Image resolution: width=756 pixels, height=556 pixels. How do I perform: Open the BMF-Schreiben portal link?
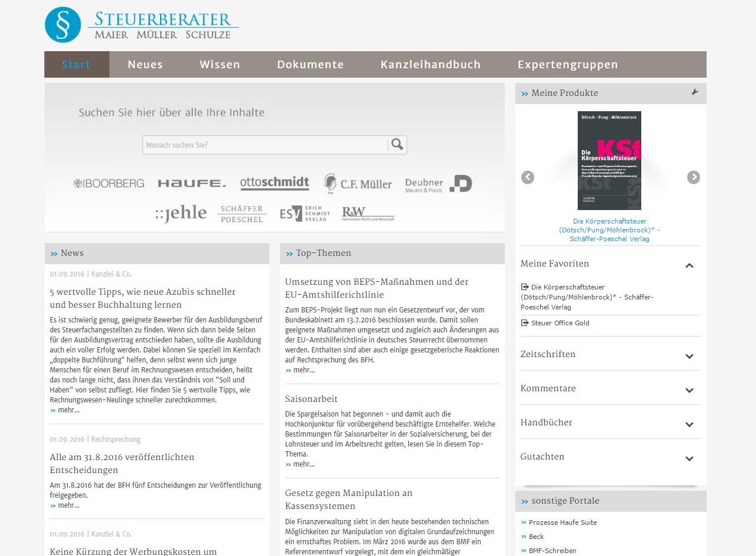point(552,551)
